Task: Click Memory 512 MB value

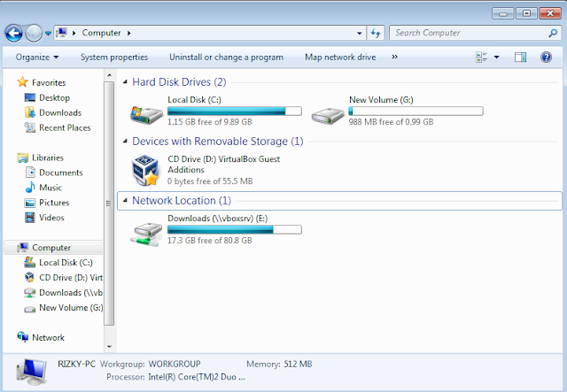Action: point(298,365)
